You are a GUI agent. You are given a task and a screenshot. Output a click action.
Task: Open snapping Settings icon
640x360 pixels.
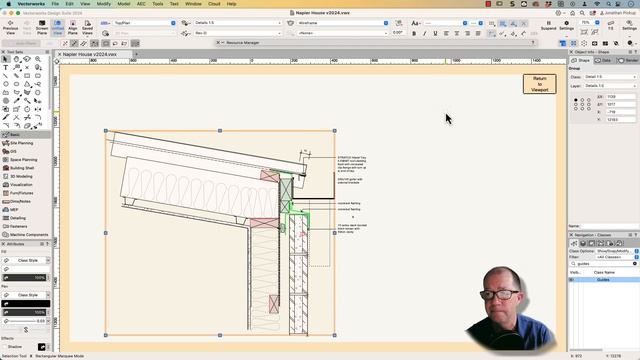coord(566,25)
